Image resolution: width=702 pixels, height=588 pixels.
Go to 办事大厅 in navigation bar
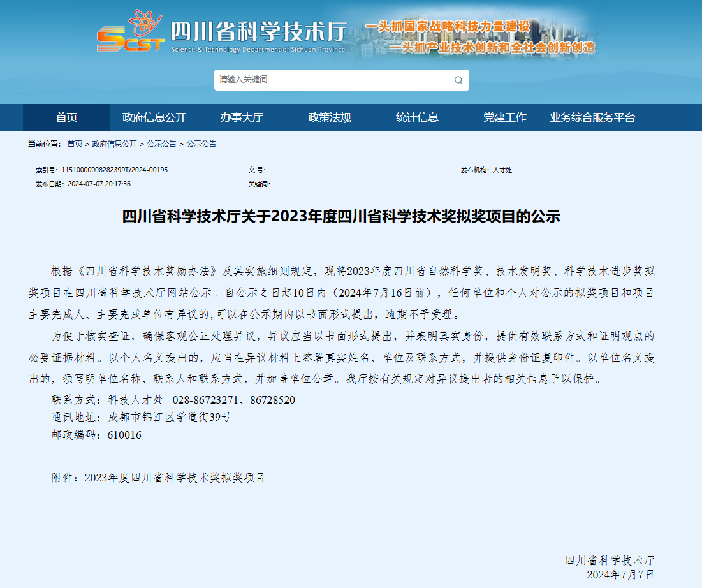[x=242, y=117]
